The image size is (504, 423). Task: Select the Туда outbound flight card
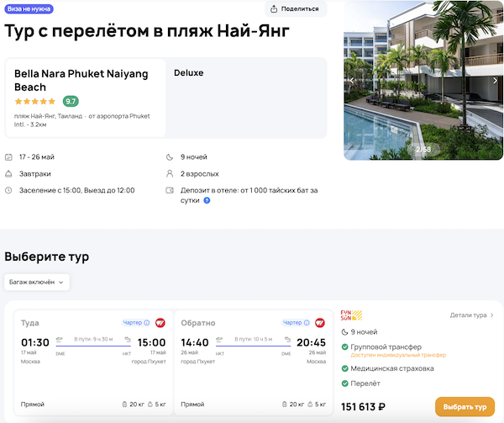click(92, 362)
